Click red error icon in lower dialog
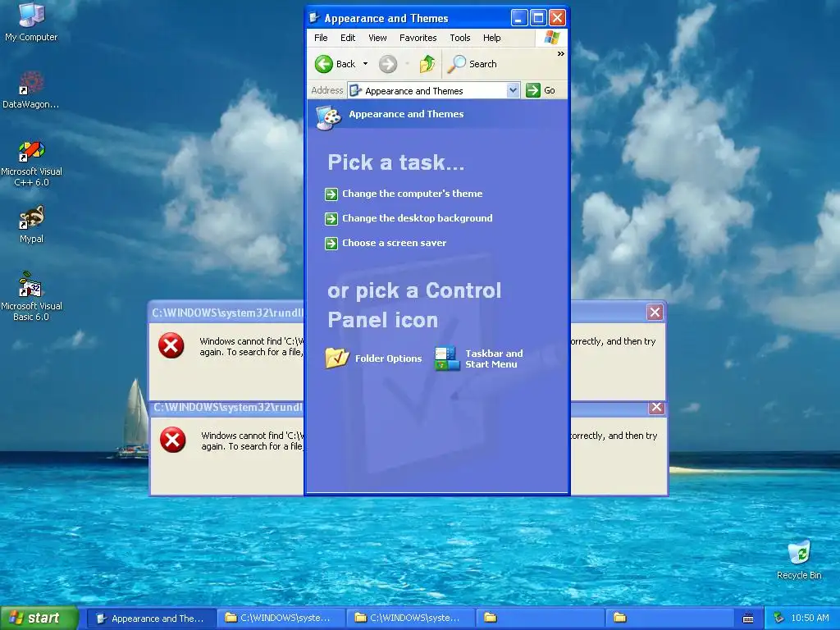 point(172,440)
